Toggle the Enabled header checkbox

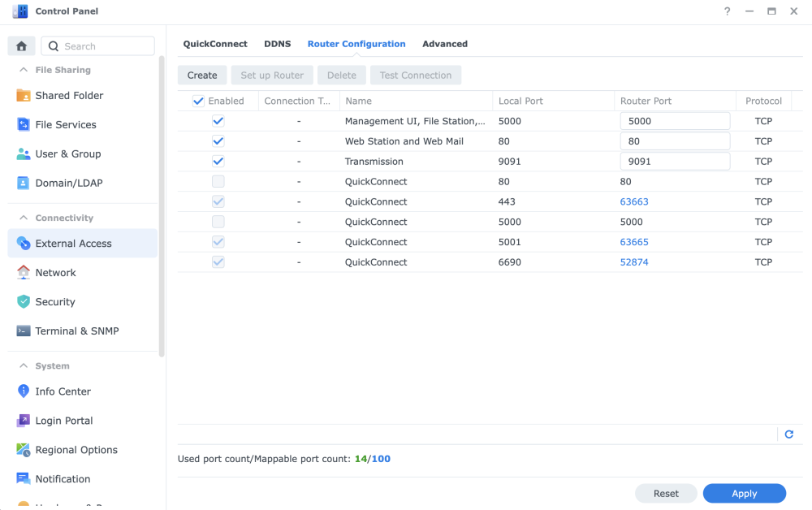click(198, 102)
